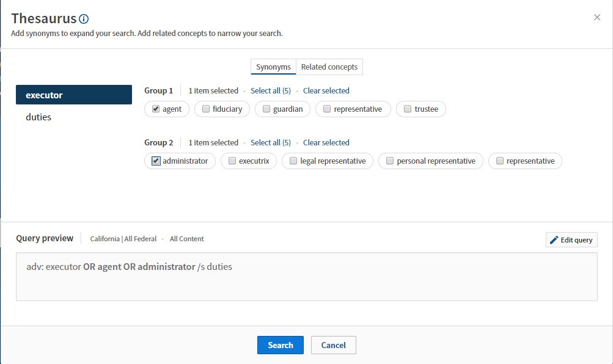Select the duties term in sidebar
Viewport: 613px width, 364px height.
[39, 117]
